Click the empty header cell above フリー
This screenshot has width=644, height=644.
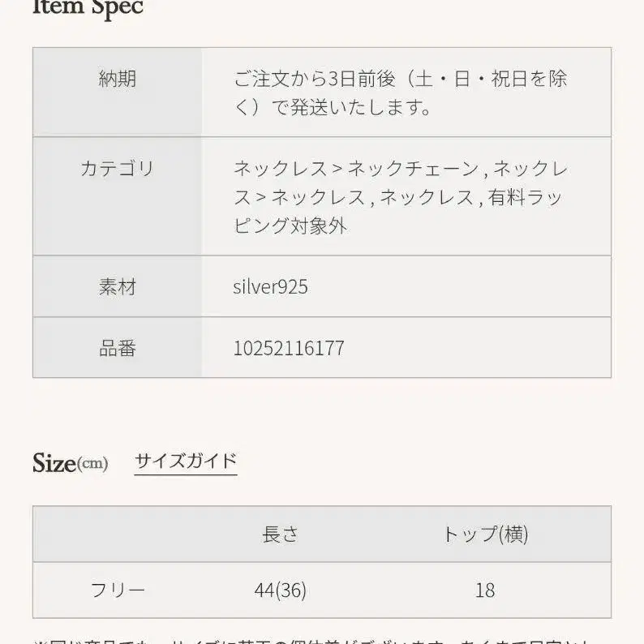[118, 534]
